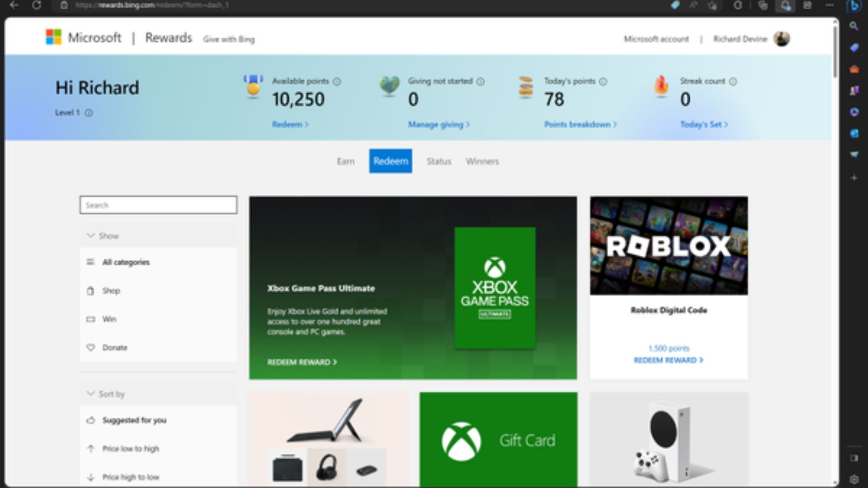Open the Games panel in the Edge sidebar
This screenshot has width=868, height=488.
point(854,90)
